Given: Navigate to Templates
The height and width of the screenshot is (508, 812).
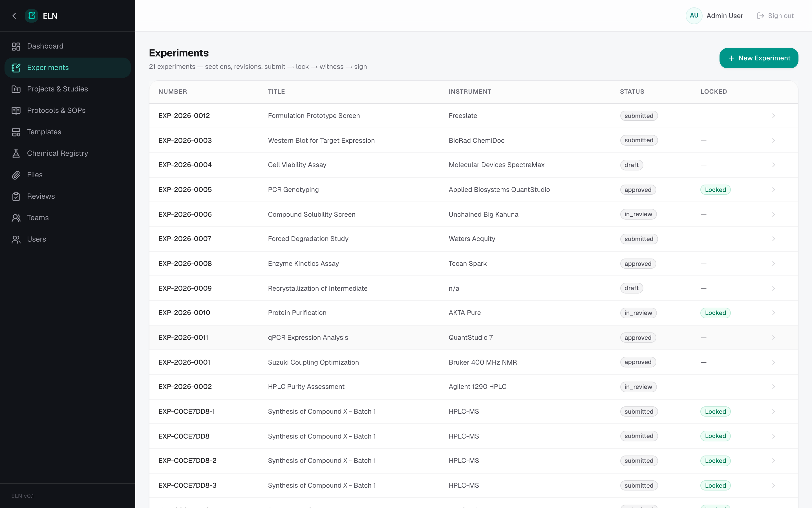Looking at the screenshot, I should [67, 132].
